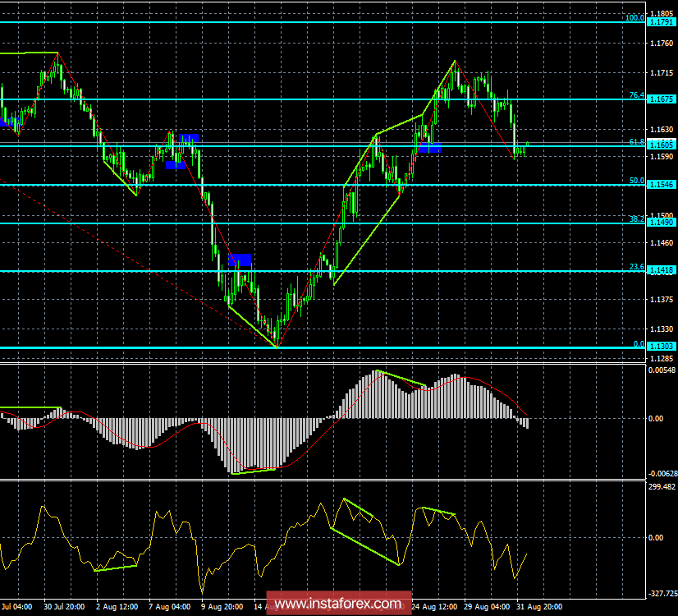Select the 31 Aug 20:00 time label
Viewport: 678px width, 616px height.
point(539,607)
